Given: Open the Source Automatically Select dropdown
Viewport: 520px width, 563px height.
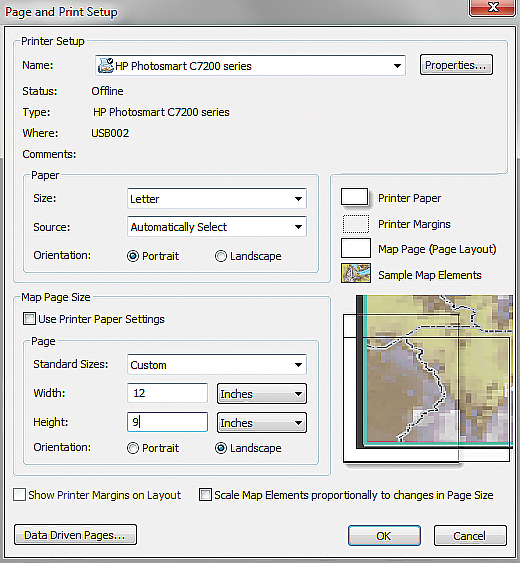Looking at the screenshot, I should (x=217, y=227).
